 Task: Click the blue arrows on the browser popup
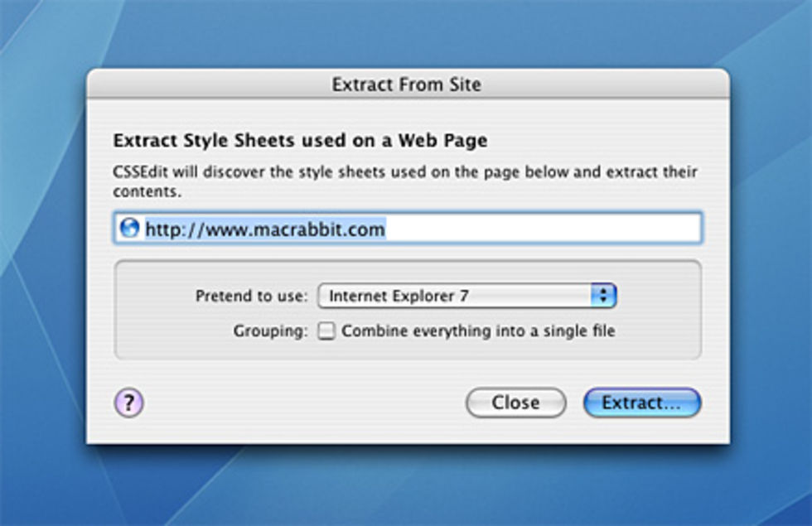pyautogui.click(x=604, y=296)
